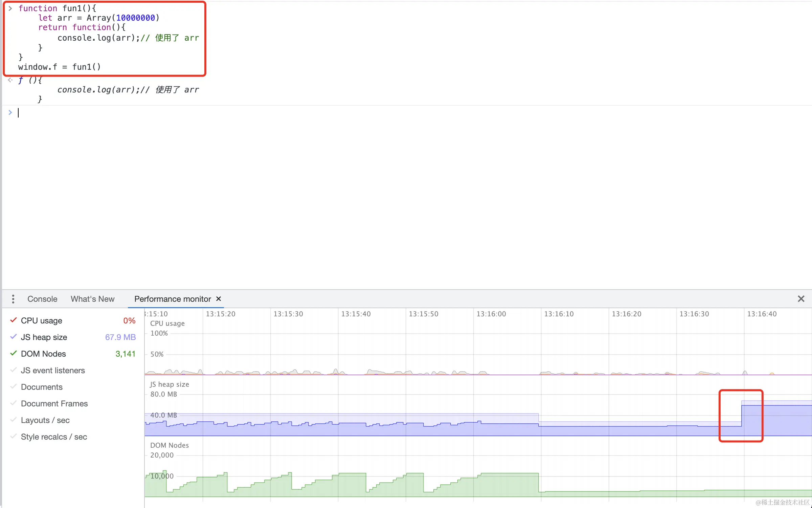Click the 13:16:00 timeline marker
The image size is (812, 508).
tap(491, 314)
